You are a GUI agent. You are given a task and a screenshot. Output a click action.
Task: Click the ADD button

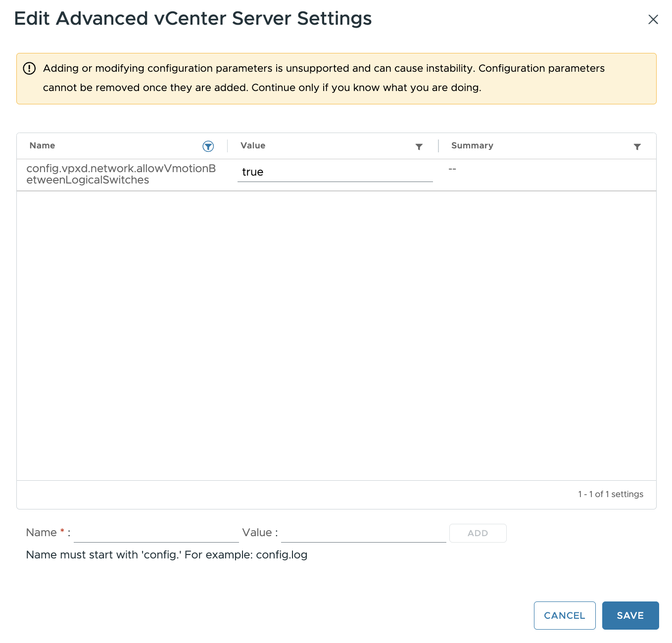coord(478,533)
